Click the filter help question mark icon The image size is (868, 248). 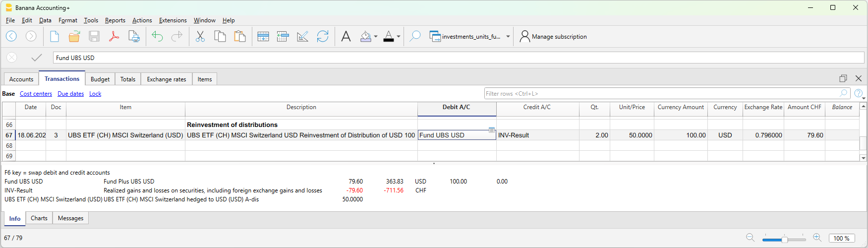[859, 93]
